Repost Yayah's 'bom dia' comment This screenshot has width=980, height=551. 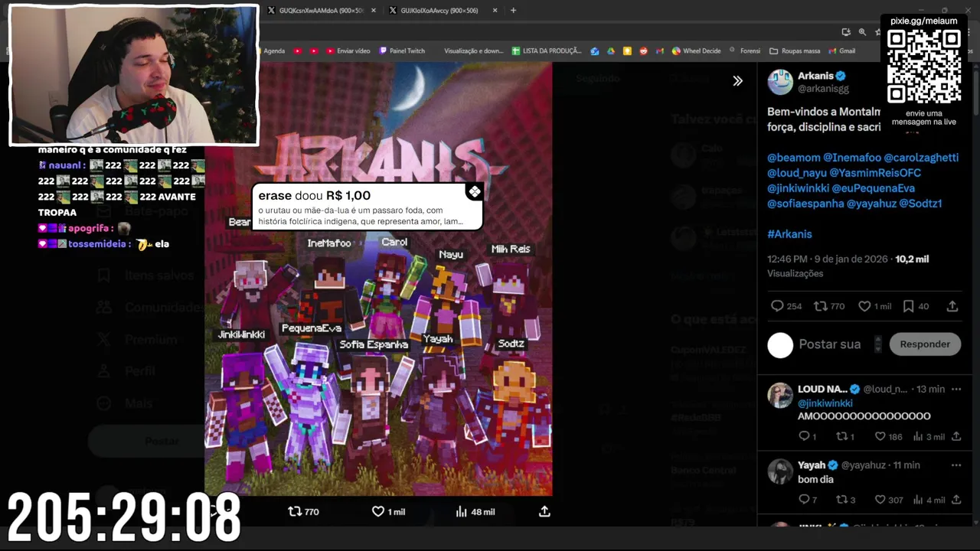pyautogui.click(x=841, y=500)
